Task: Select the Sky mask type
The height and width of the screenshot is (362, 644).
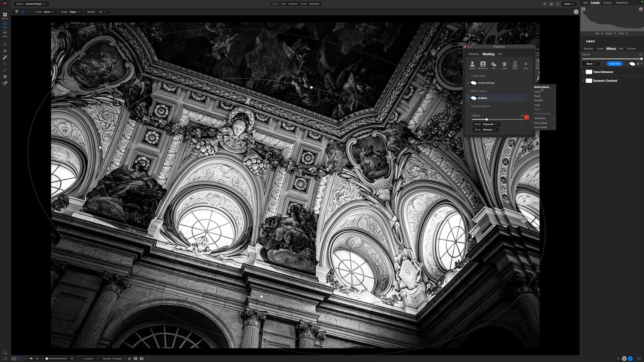Action: (494, 65)
